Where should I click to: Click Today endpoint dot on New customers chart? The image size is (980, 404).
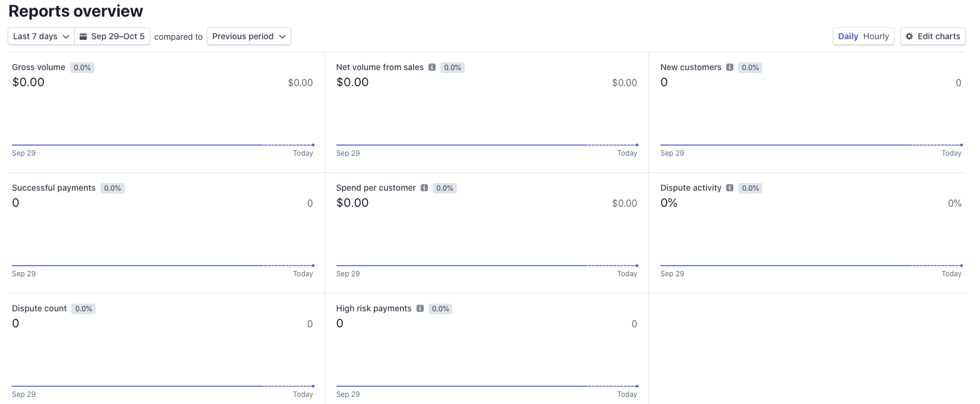962,145
